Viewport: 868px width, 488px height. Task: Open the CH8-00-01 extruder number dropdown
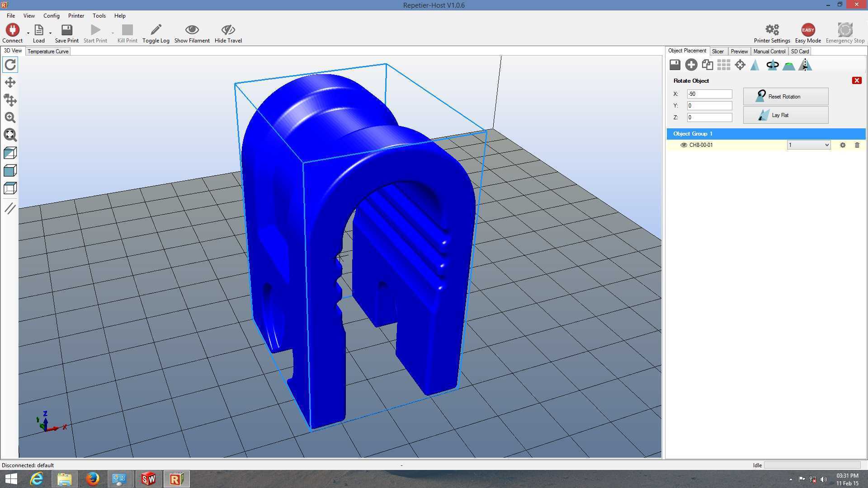point(808,145)
